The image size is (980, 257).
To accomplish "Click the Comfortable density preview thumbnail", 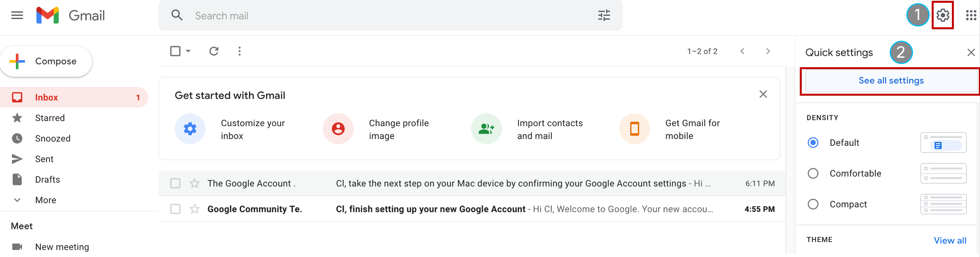I will pyautogui.click(x=943, y=173).
